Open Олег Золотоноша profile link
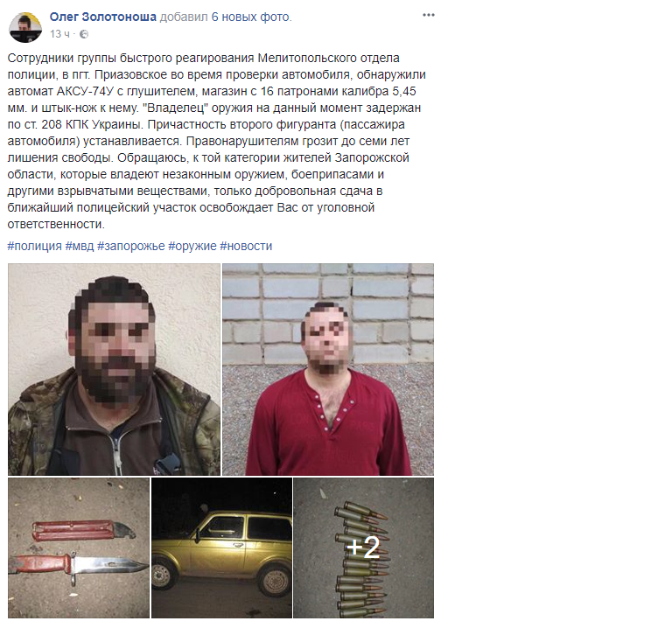 tap(103, 17)
